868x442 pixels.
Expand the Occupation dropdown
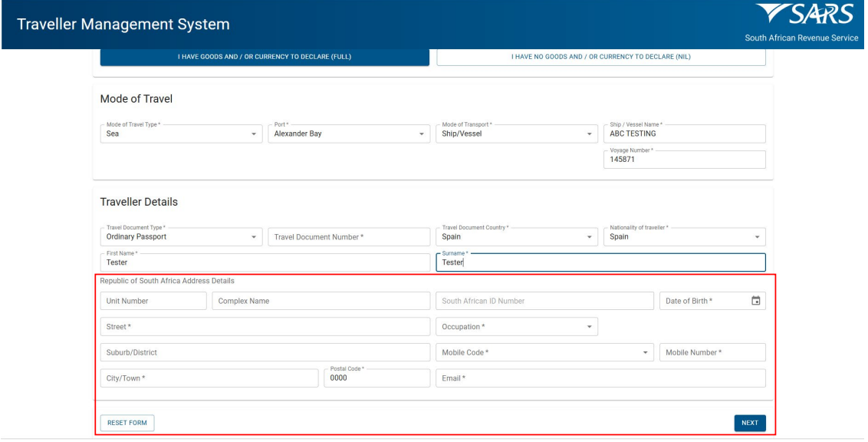tap(516, 327)
